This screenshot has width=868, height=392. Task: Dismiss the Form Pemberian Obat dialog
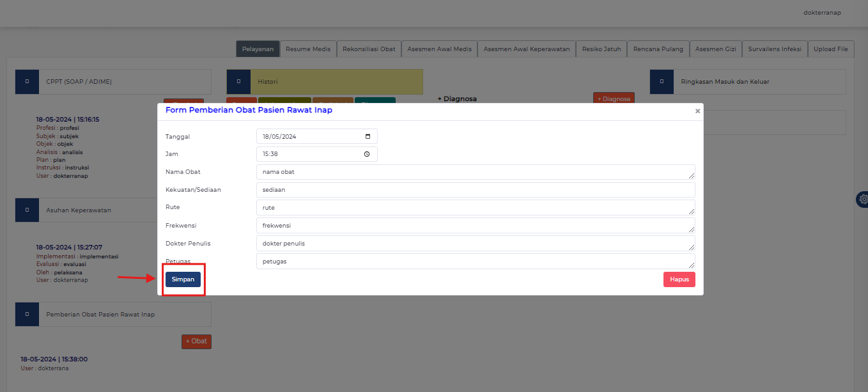[697, 110]
